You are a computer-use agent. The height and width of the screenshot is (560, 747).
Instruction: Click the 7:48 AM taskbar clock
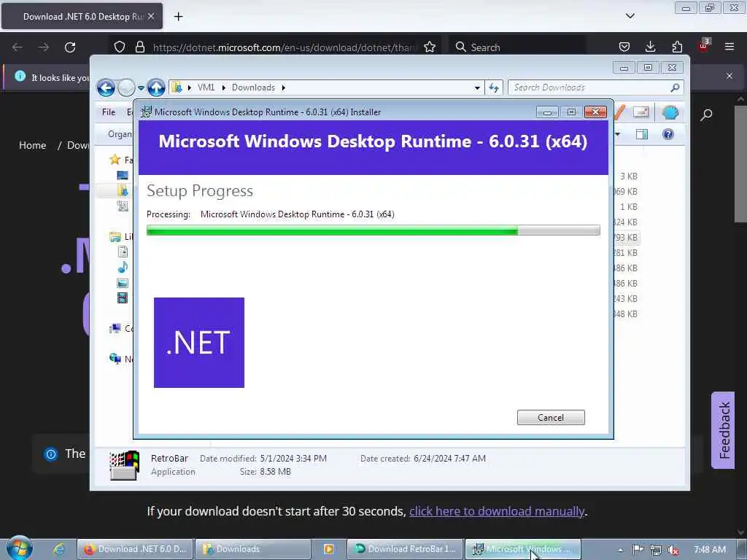tap(710, 549)
